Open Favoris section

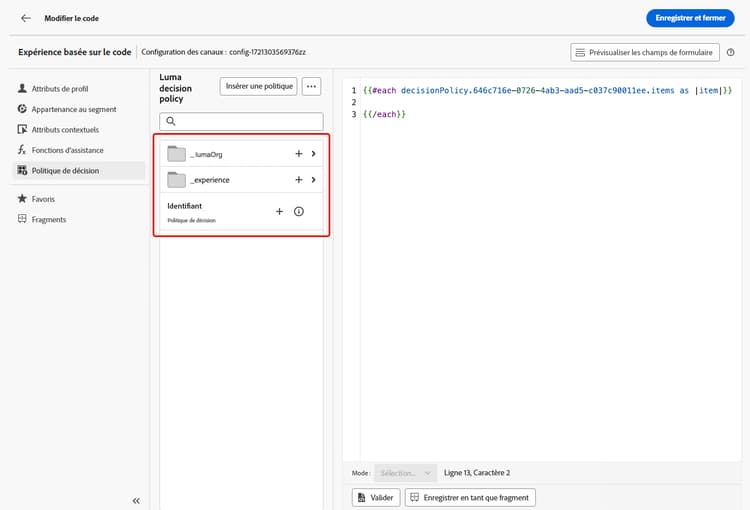43,199
